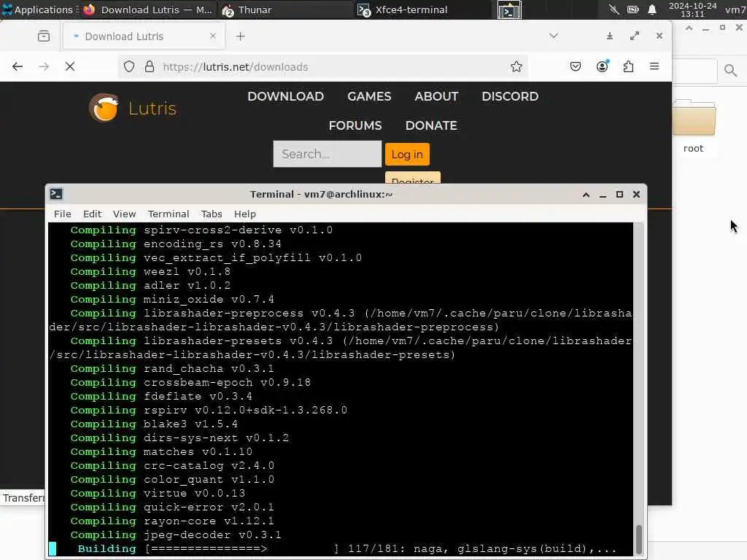The height and width of the screenshot is (560, 747).
Task: Click the terminal roll-up arrow button
Action: [x=586, y=194]
